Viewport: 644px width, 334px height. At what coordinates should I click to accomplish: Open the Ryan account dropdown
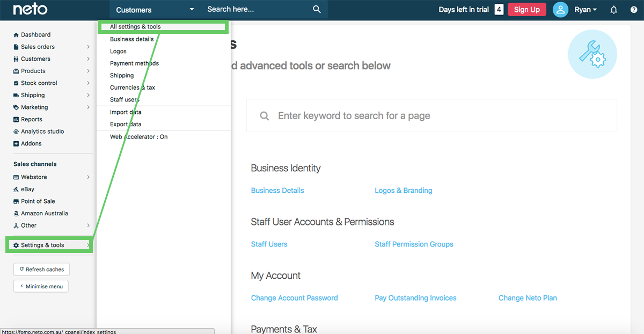pos(586,10)
